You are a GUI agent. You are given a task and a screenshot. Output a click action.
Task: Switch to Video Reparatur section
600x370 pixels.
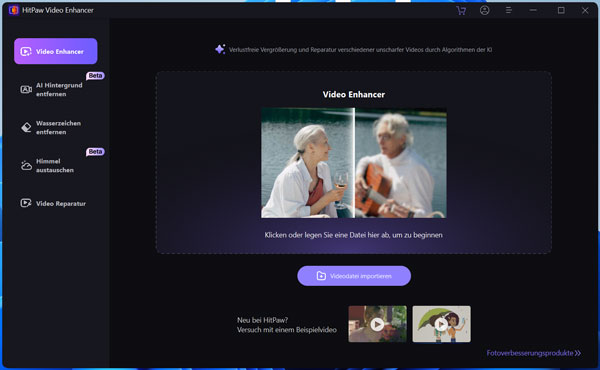click(x=56, y=203)
